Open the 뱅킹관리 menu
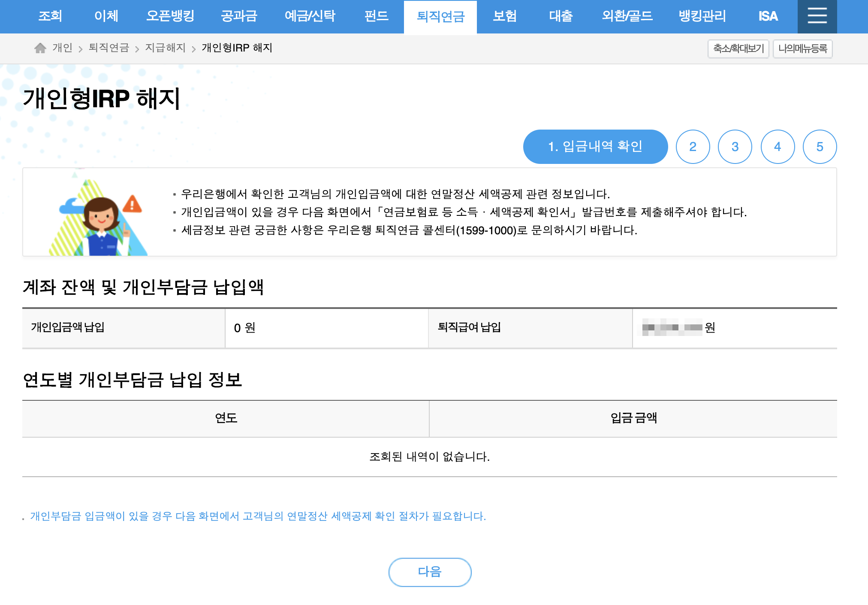Screen dimensions: 868x605 tap(702, 16)
